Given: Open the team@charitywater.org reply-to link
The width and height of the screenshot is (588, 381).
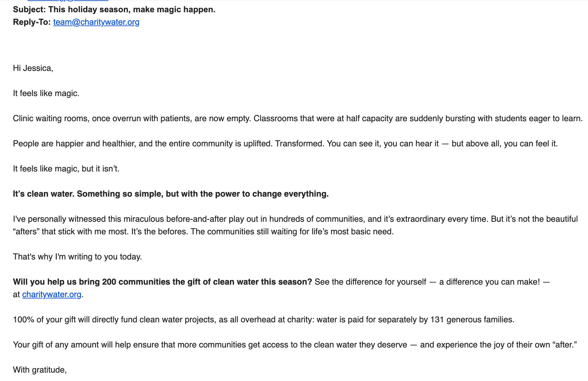Looking at the screenshot, I should tap(96, 22).
